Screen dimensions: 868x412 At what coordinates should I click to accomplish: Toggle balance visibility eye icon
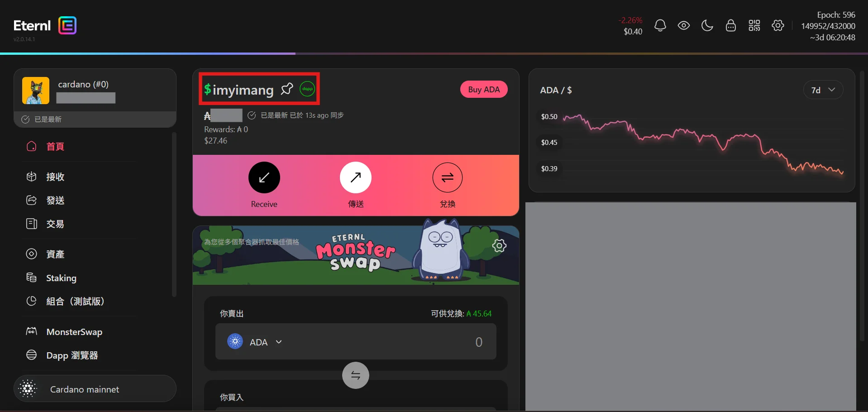click(684, 26)
